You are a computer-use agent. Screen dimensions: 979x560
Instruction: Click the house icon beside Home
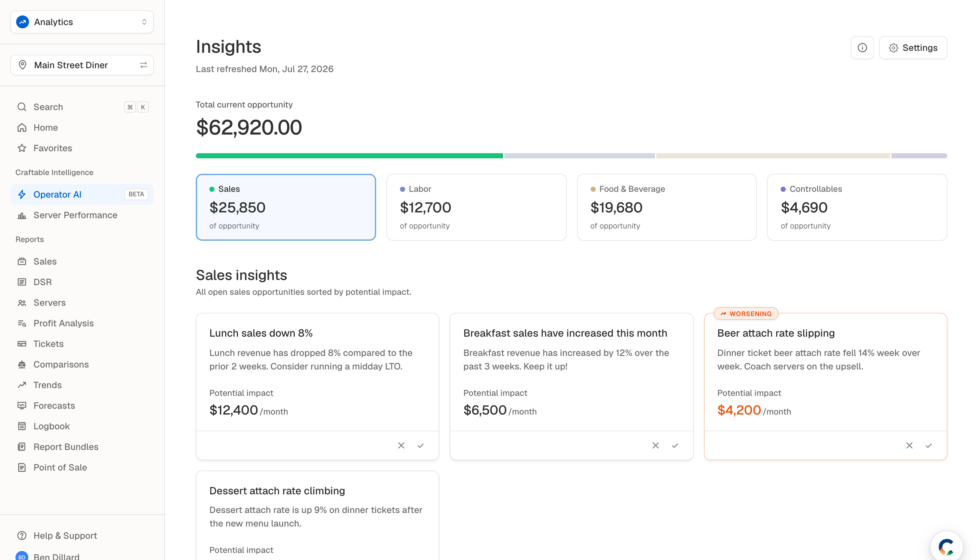point(22,128)
